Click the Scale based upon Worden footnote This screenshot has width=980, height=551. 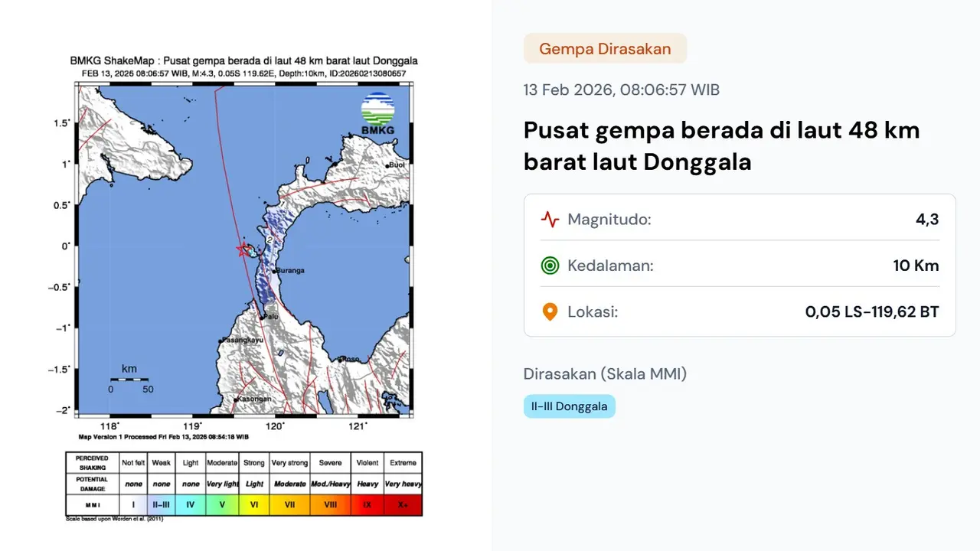(x=115, y=519)
